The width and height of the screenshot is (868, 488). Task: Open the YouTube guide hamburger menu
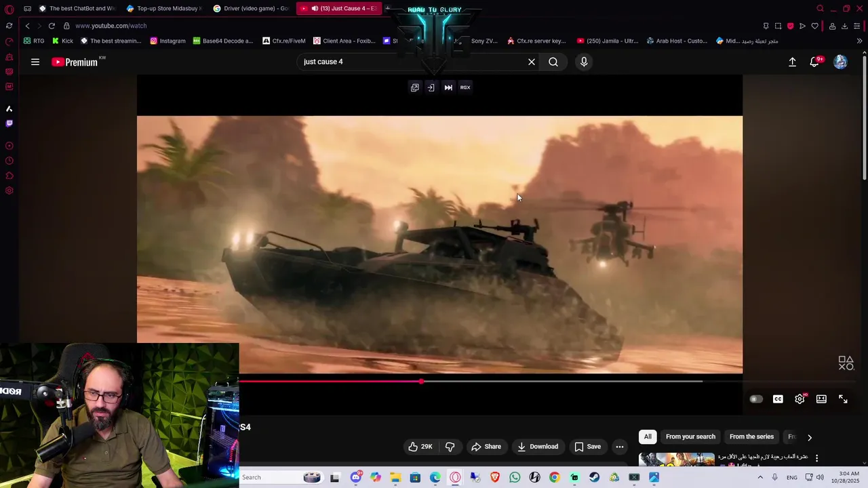35,62
